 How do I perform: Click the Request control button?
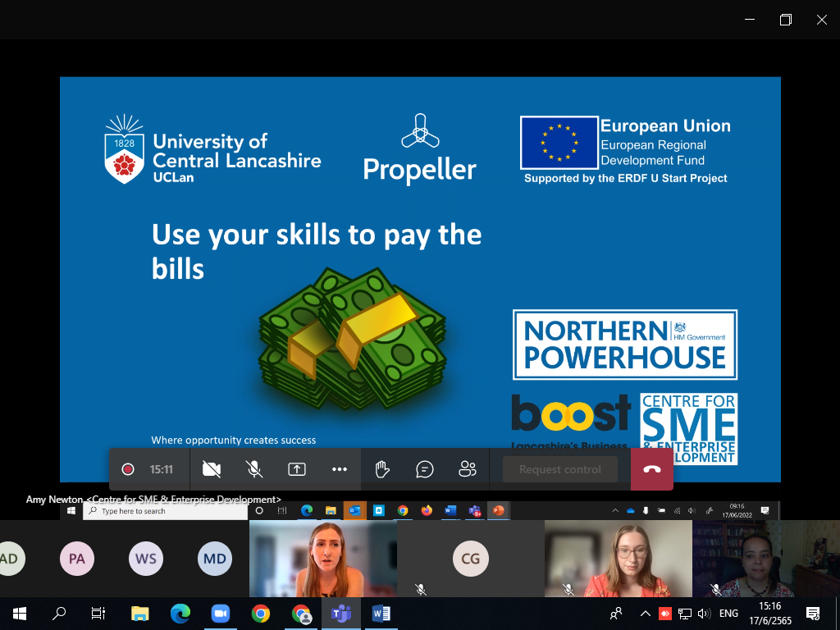[x=559, y=470]
